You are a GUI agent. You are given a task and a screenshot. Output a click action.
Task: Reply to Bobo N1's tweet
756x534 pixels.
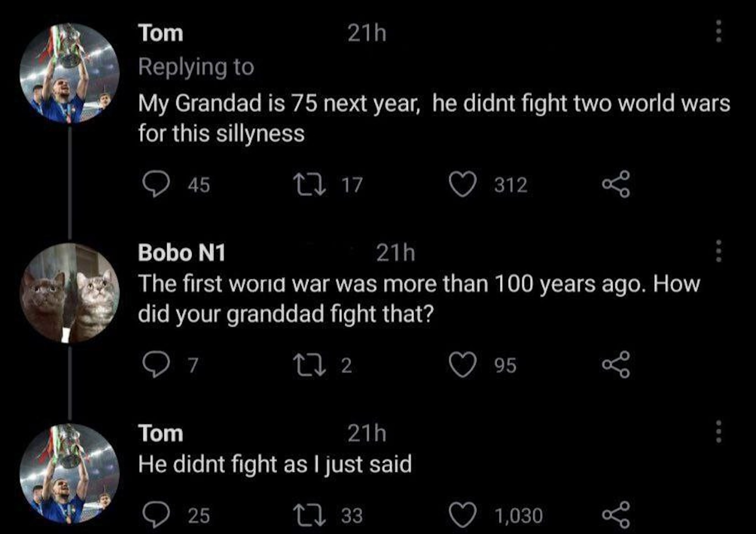(156, 365)
